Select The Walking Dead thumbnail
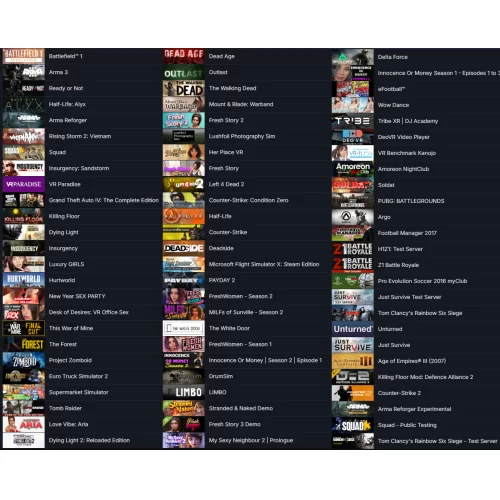 click(184, 88)
